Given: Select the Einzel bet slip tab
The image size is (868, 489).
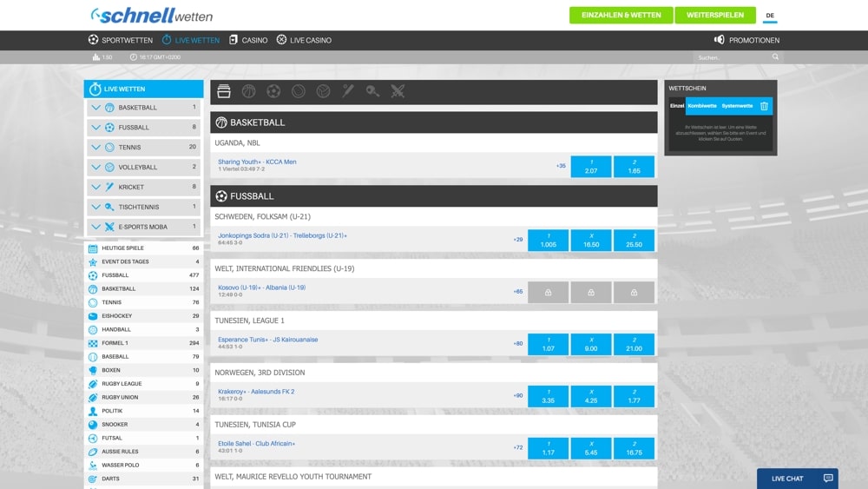Looking at the screenshot, I should [x=677, y=106].
